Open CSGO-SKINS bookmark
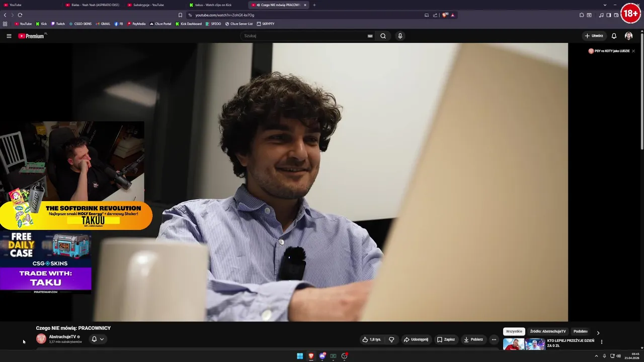Image resolution: width=644 pixels, height=362 pixels. [80, 24]
